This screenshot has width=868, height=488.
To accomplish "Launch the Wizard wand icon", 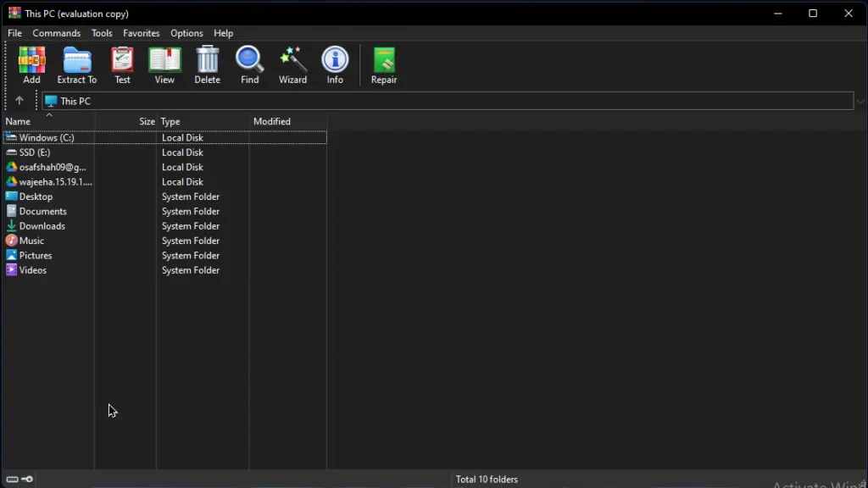I will click(292, 61).
